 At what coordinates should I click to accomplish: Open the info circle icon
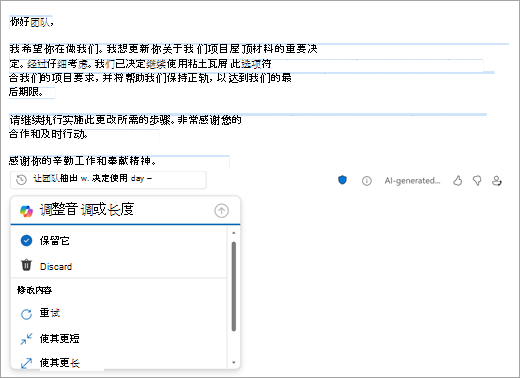coord(366,181)
